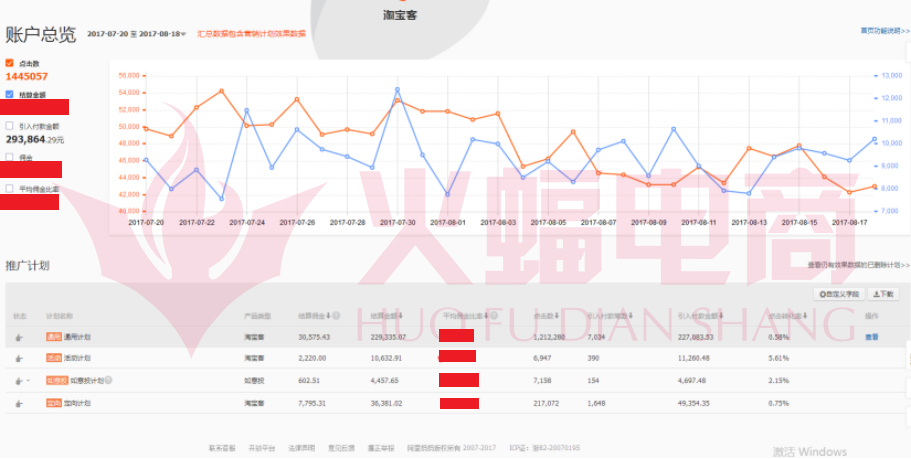Click 引入付款金额 value 49,354.35

(x=696, y=403)
